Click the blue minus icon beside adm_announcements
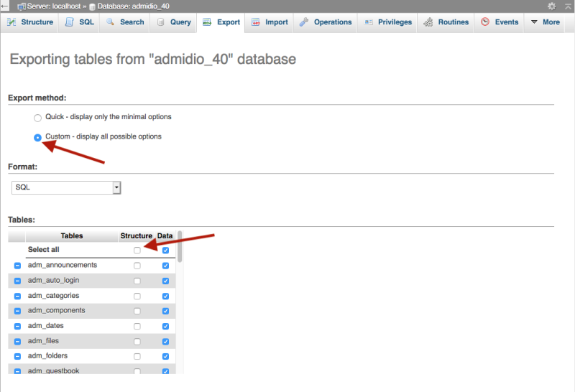 tap(17, 266)
